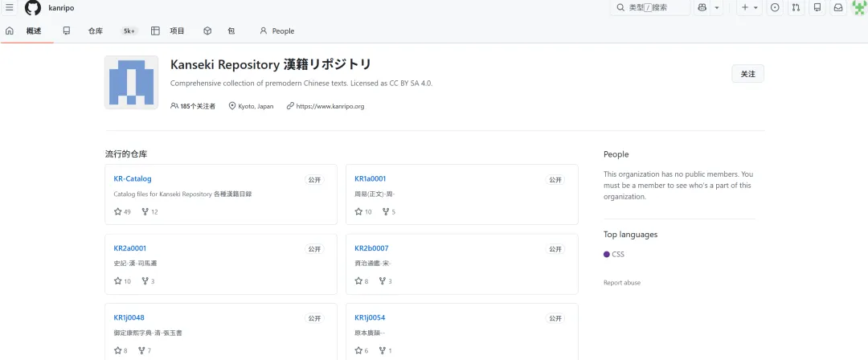Click the 流行的仓库 heading
This screenshot has width=868, height=360.
126,154
